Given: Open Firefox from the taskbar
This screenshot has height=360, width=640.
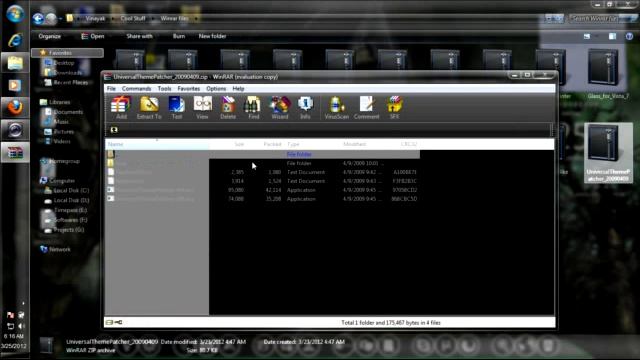Looking at the screenshot, I should 15,108.
